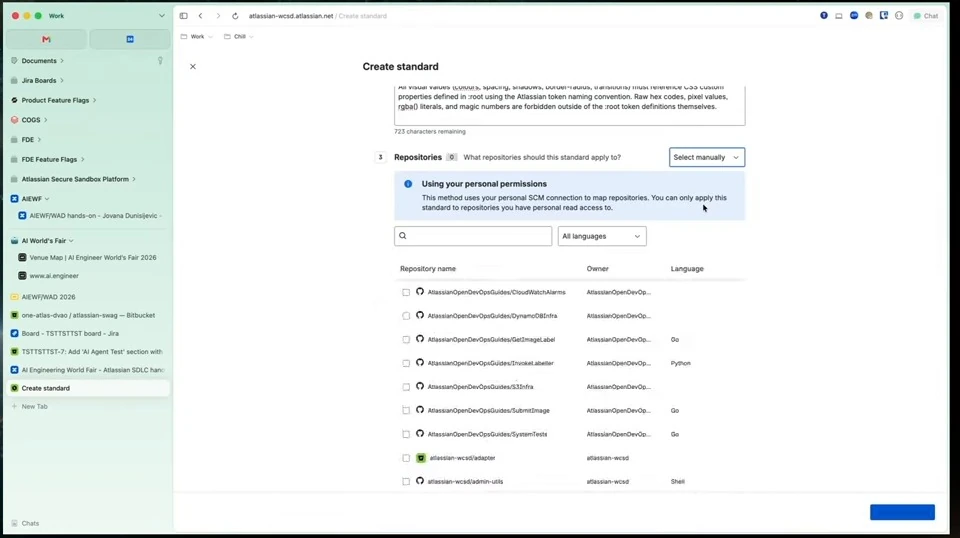This screenshot has width=960, height=538.
Task: Click the GitHub icon on the CloudWatchAlarms row
Action: click(420, 292)
